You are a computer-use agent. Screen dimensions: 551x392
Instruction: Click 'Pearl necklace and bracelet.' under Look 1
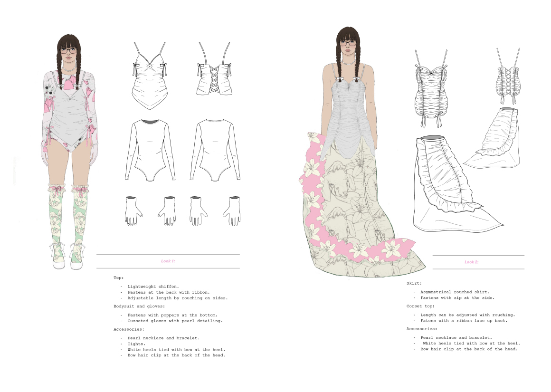[x=163, y=338]
